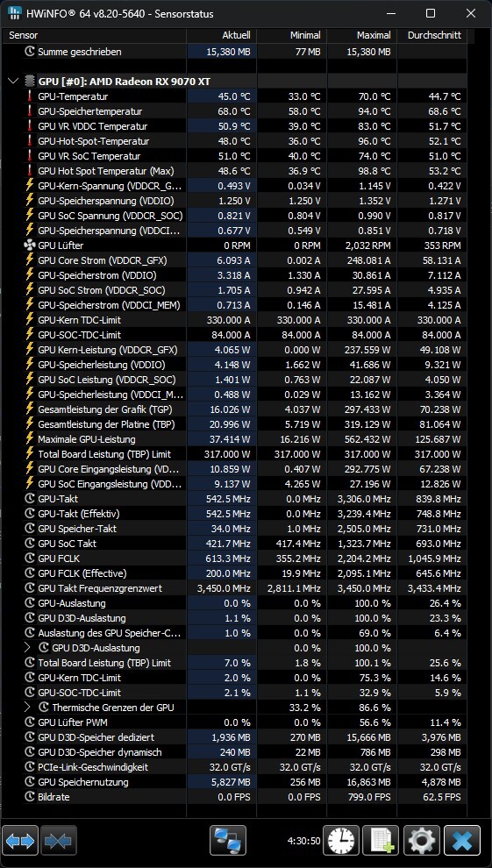Click the Maximal column header
492x868 pixels.
pyautogui.click(x=362, y=35)
